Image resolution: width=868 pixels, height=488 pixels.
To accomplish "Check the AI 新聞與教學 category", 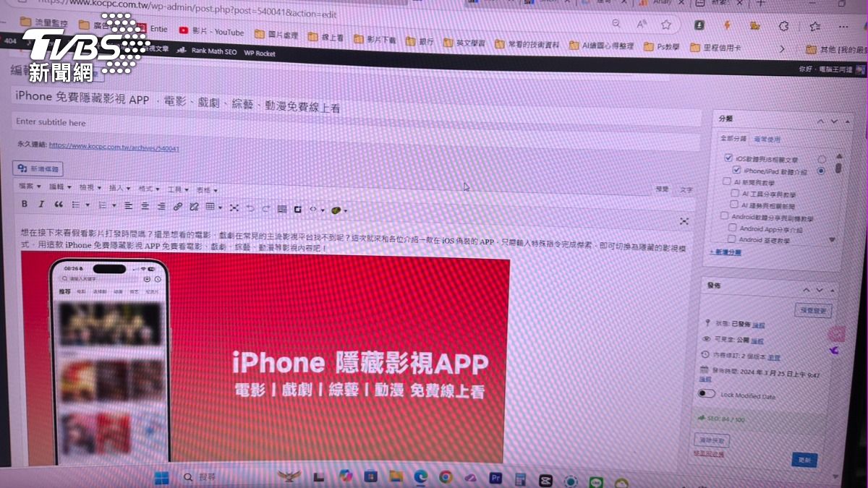I will (x=727, y=182).
